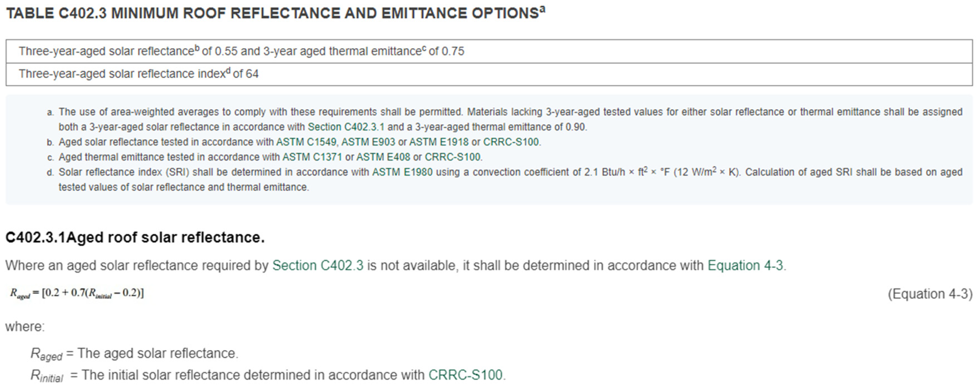Follow the ASTM E408 link
Viewport: 980px width, 390px height.
pos(383,157)
